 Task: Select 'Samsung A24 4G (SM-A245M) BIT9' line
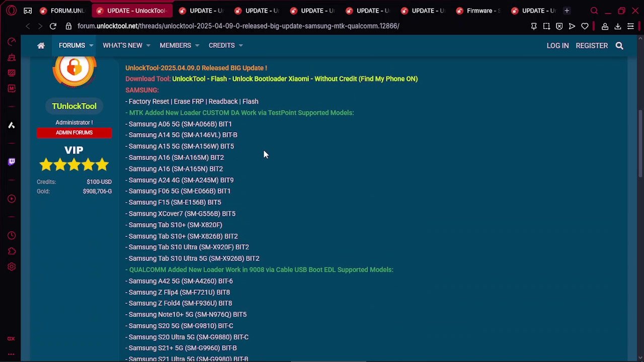[180, 180]
